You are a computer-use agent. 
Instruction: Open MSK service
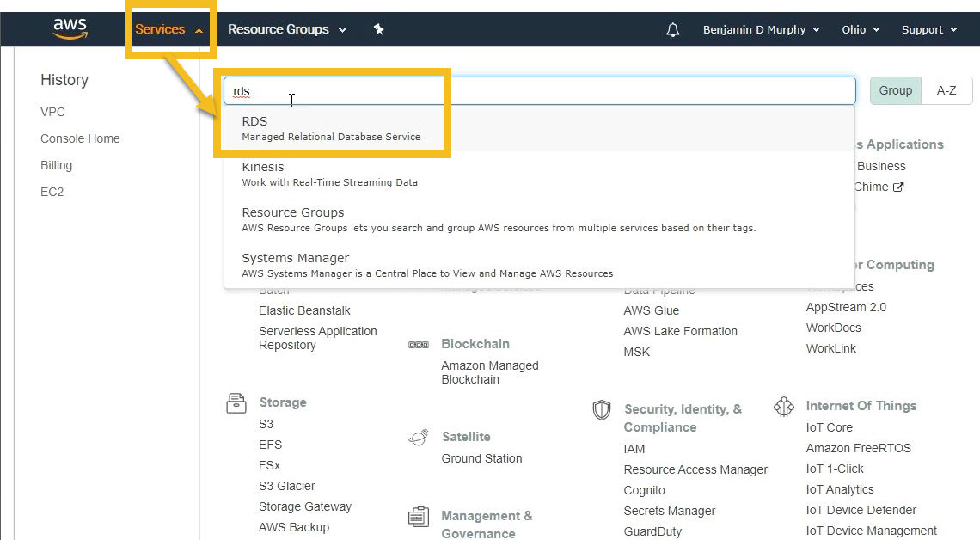636,352
